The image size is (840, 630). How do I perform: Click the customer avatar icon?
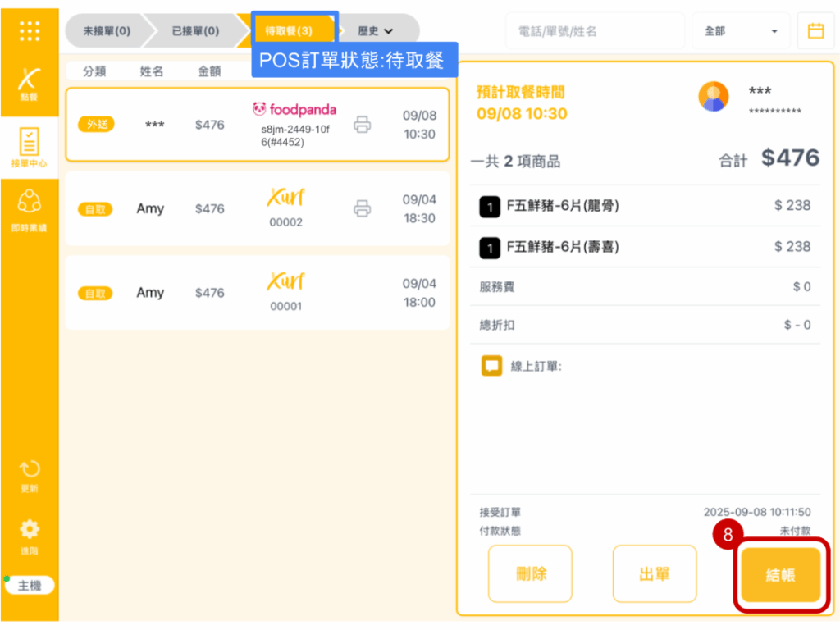(713, 97)
